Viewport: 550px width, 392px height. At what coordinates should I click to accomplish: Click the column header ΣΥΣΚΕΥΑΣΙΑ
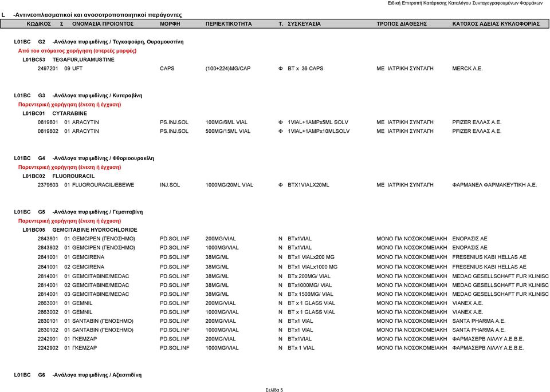[304, 24]
